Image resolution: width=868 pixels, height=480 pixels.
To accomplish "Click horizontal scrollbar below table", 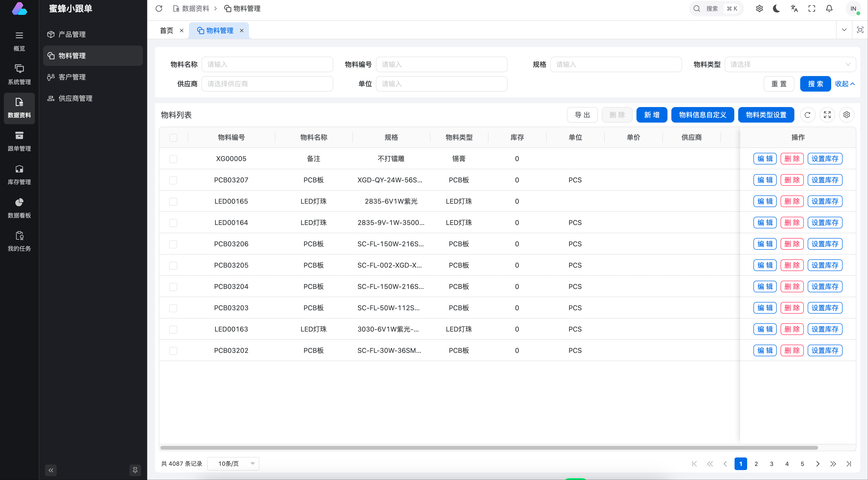I will click(488, 448).
